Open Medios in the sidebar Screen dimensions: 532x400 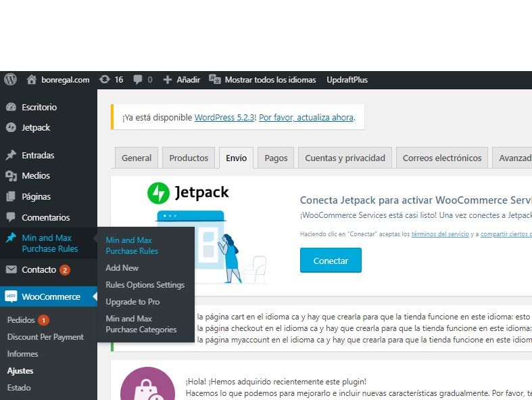coord(36,176)
